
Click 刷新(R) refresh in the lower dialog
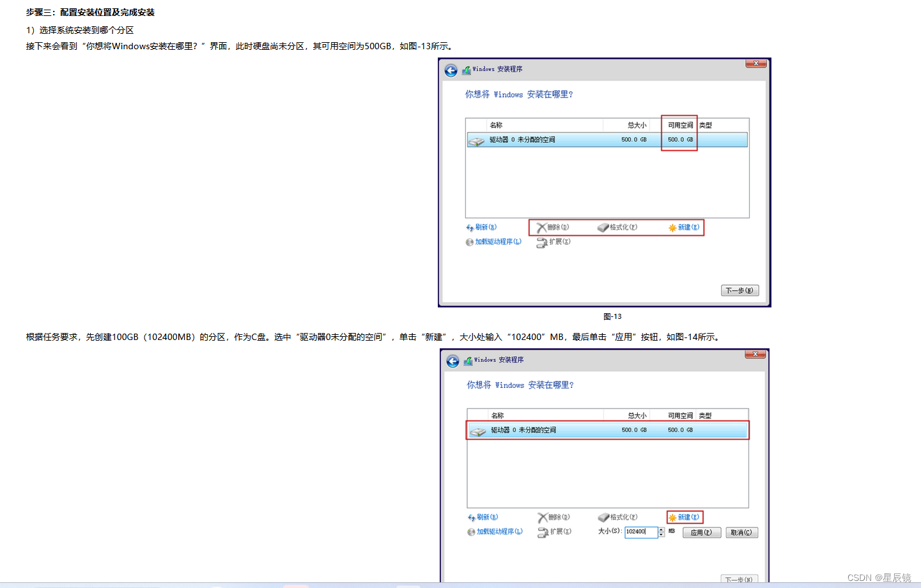tap(483, 518)
